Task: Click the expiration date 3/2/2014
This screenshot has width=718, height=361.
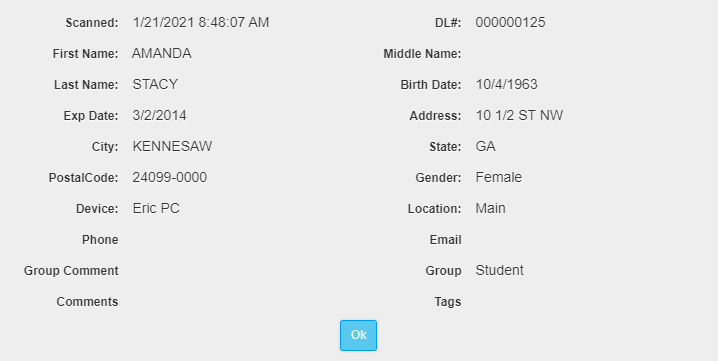Action: click(x=159, y=115)
